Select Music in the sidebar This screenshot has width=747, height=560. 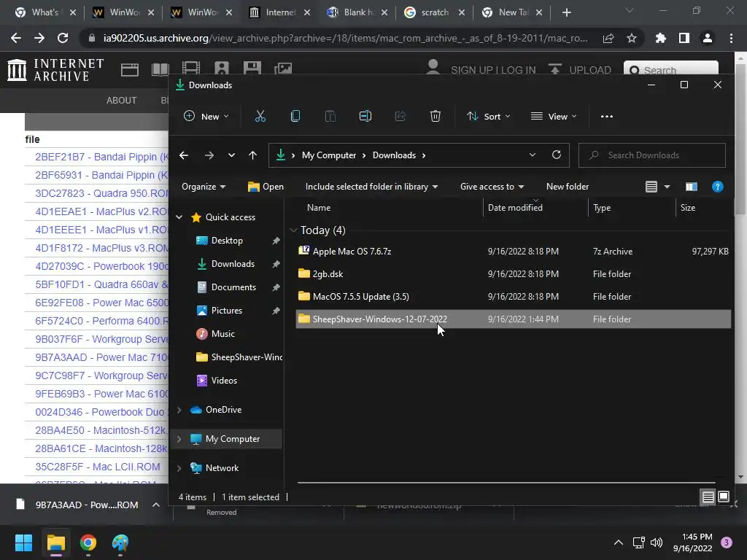click(x=223, y=334)
